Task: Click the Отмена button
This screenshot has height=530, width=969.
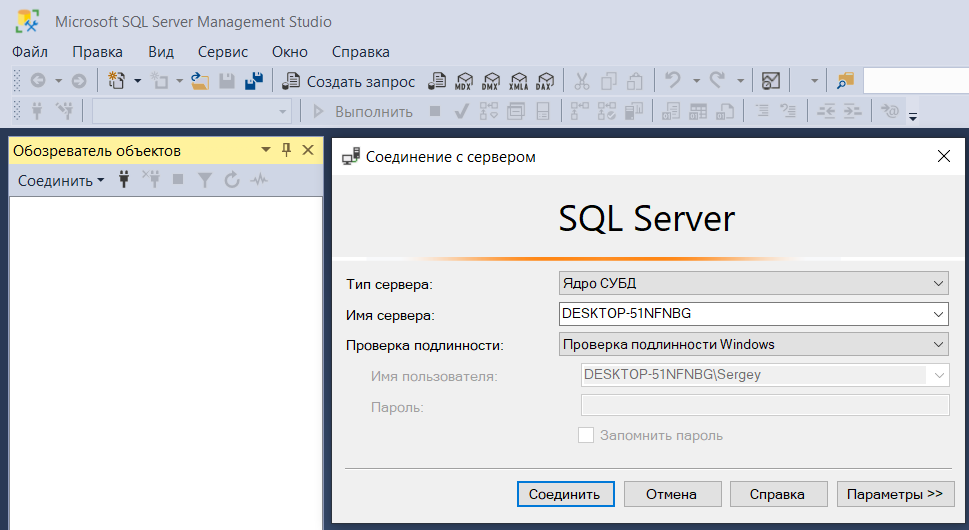Action: point(670,494)
